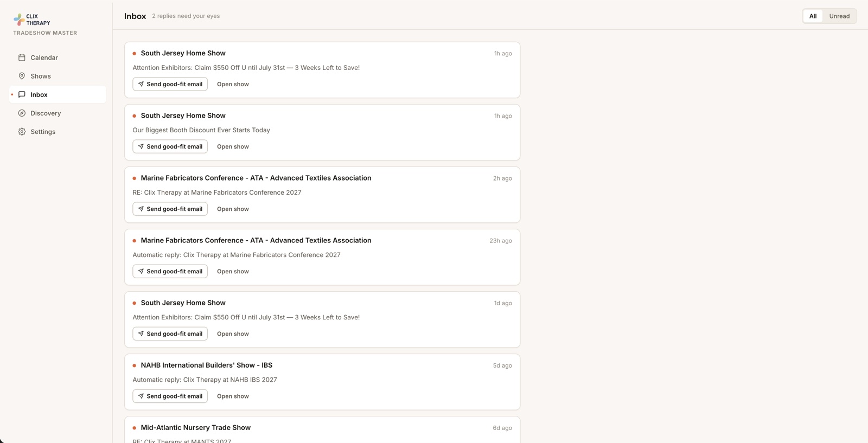Click unread dot on Mid-Atlantic Nursery card
The width and height of the screenshot is (868, 443).
click(x=135, y=428)
